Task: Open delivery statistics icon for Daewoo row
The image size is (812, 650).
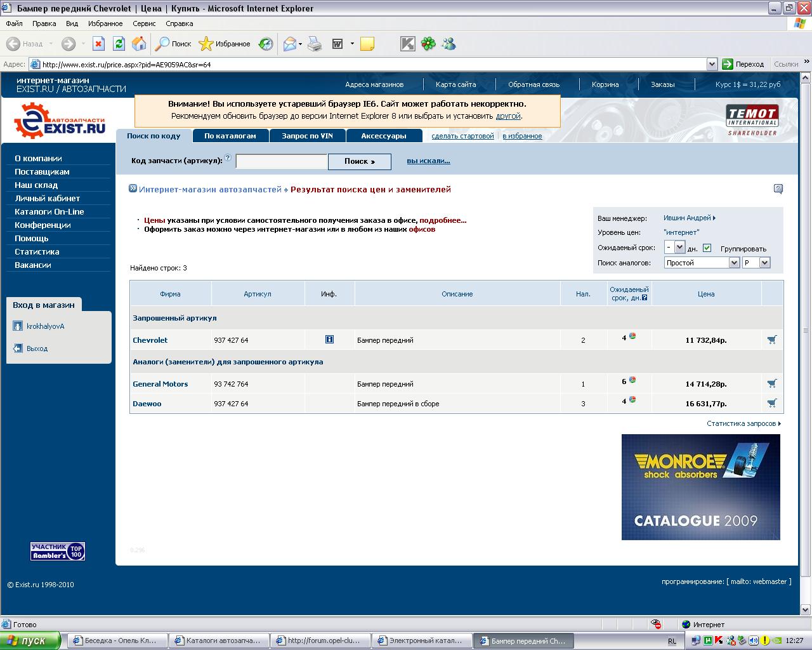Action: [632, 400]
